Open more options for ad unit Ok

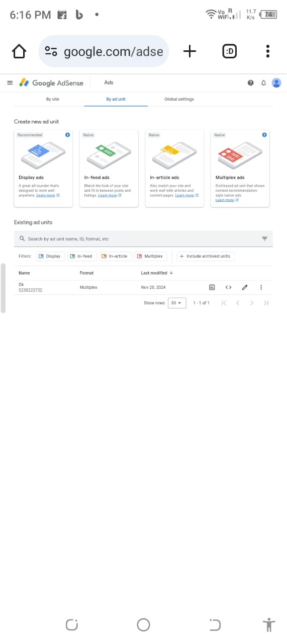pyautogui.click(x=261, y=287)
